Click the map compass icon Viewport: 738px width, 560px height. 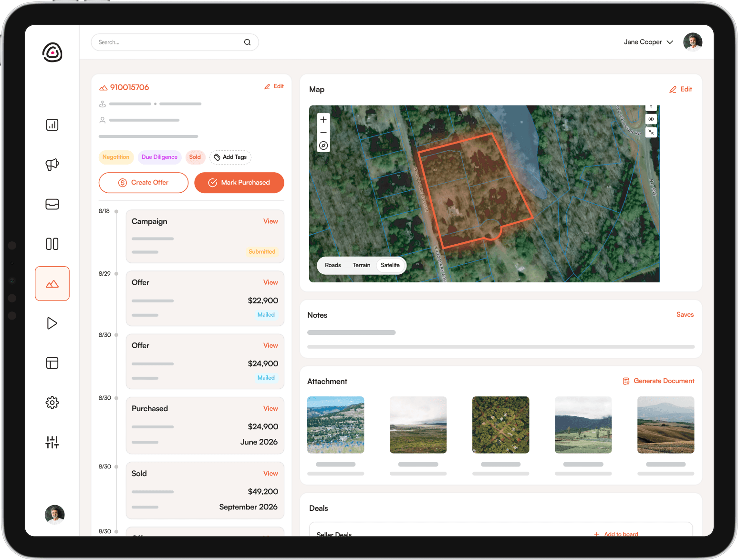[323, 145]
